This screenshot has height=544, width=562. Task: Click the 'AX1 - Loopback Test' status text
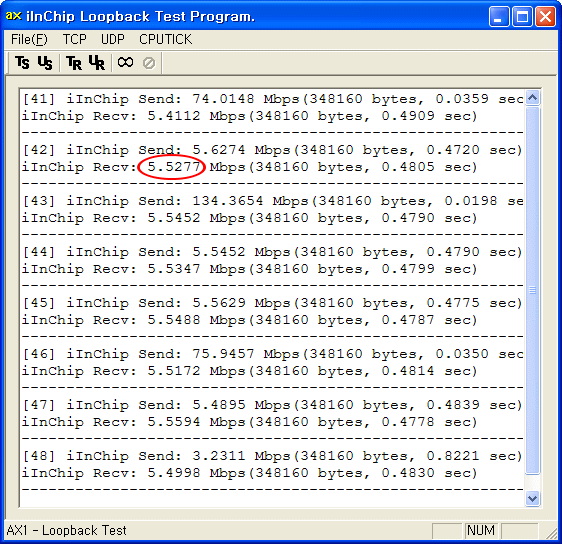[67, 530]
